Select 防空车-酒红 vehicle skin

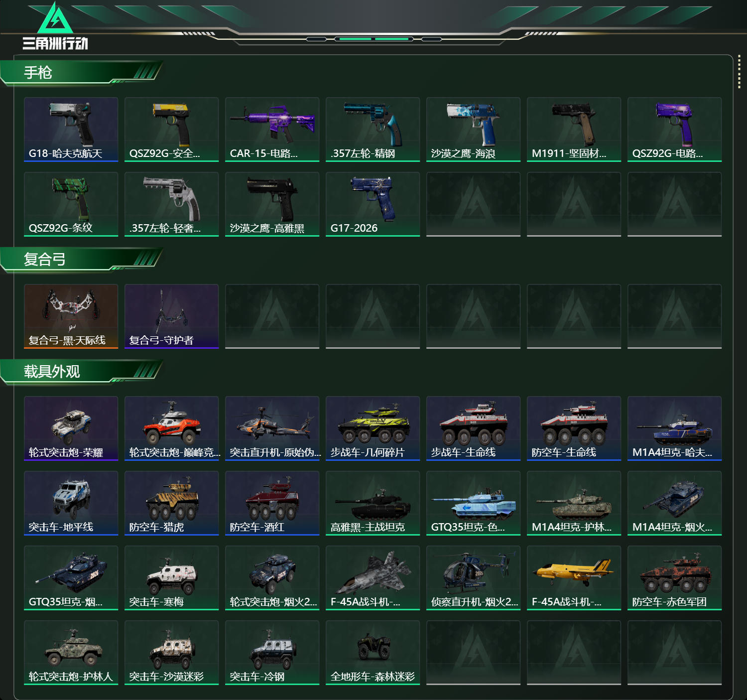[x=272, y=503]
